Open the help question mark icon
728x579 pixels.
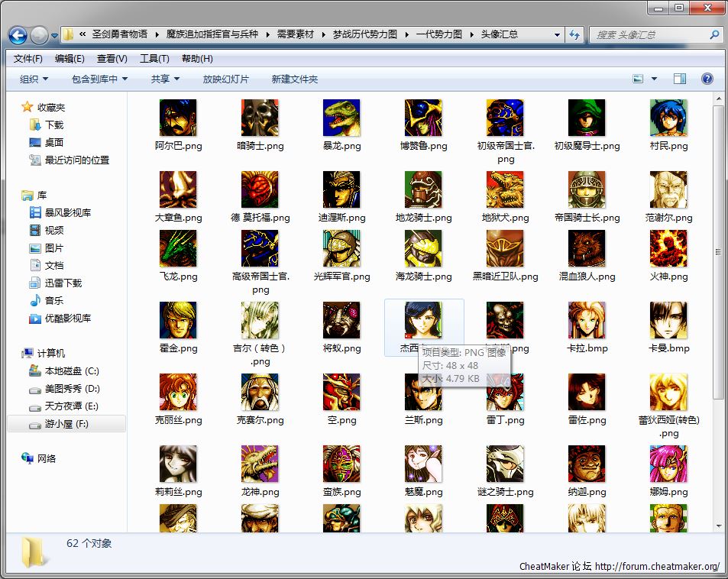pos(707,79)
